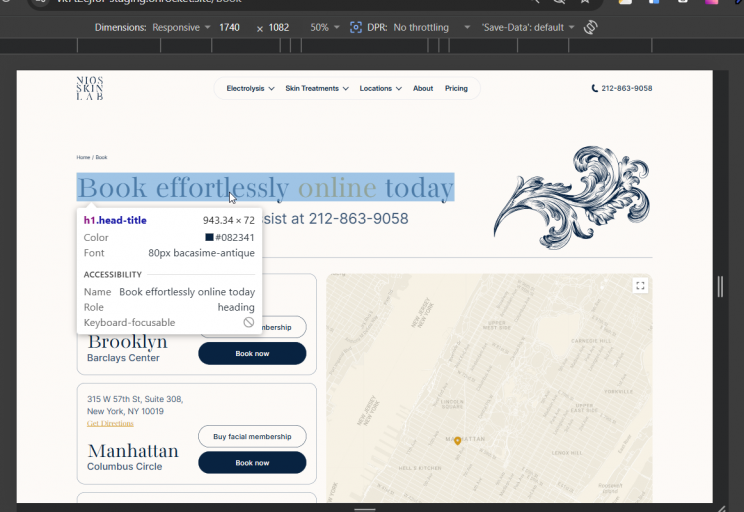Open the 'Save-Data': default dropdown
Image resolution: width=744 pixels, height=512 pixels.
[x=528, y=28]
